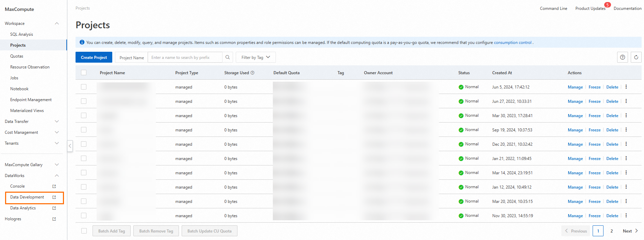Click external link icon beside Console
This screenshot has width=644, height=240.
click(54, 186)
